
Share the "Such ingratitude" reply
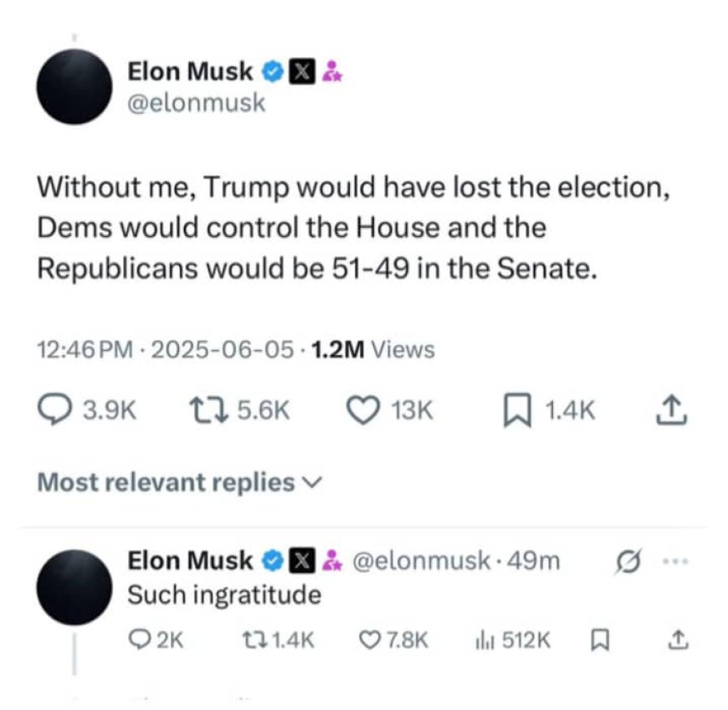pos(677,640)
